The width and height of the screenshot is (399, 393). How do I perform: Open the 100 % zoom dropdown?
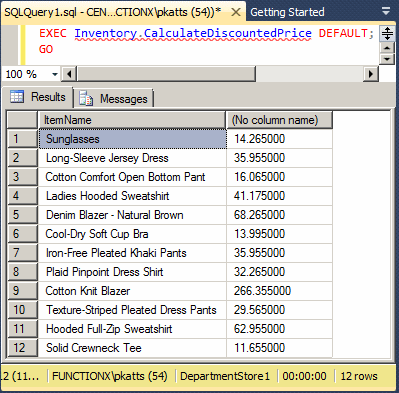pyautogui.click(x=55, y=74)
